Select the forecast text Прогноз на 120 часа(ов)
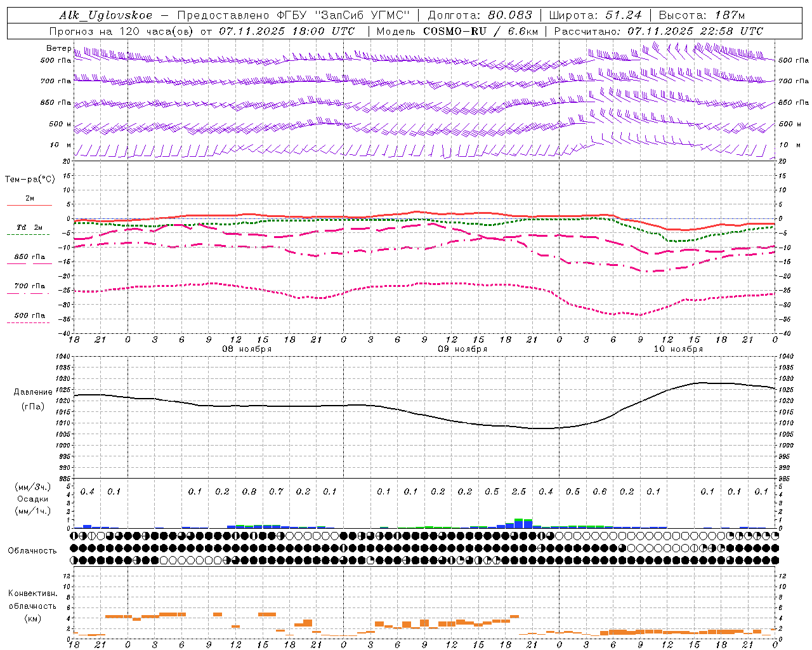 tap(121, 31)
